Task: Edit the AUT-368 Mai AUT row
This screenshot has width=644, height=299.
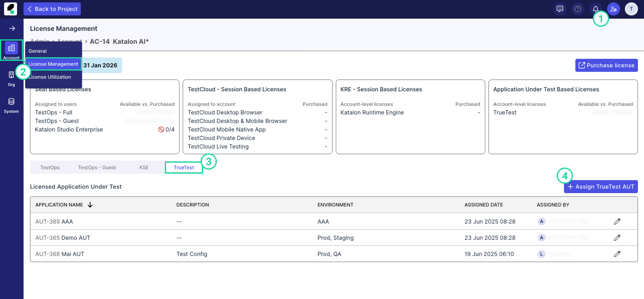Action: coord(617,254)
